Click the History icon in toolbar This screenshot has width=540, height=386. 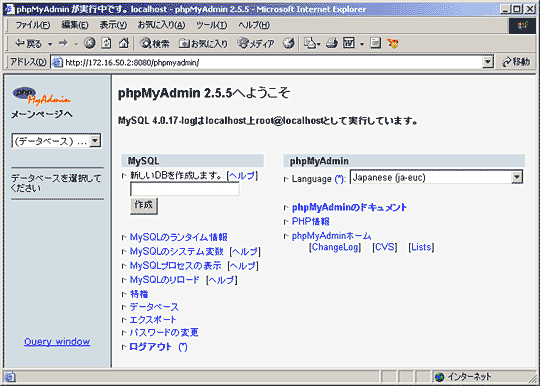[289, 43]
